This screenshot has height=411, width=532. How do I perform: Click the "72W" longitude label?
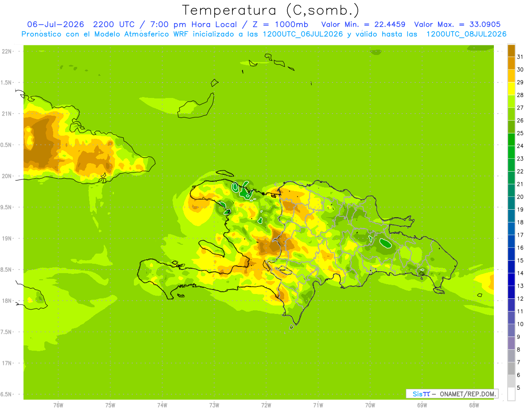pos(266,405)
